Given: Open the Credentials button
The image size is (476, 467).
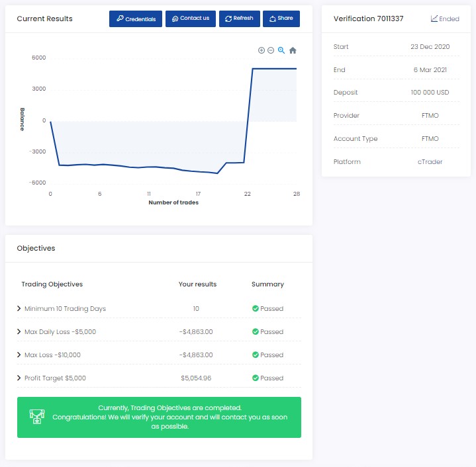Looking at the screenshot, I should click(136, 19).
